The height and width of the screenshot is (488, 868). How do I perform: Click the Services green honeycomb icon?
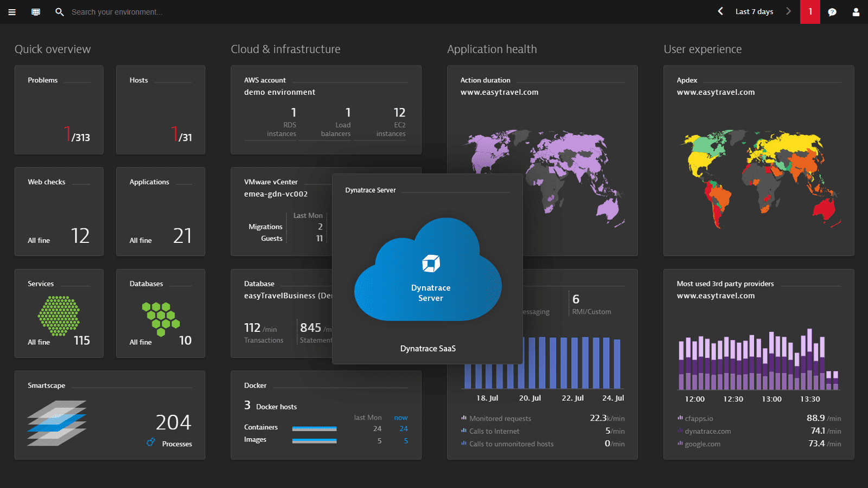(x=59, y=316)
